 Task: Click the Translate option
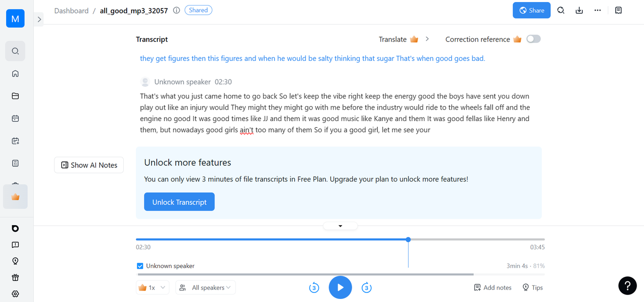[392, 39]
